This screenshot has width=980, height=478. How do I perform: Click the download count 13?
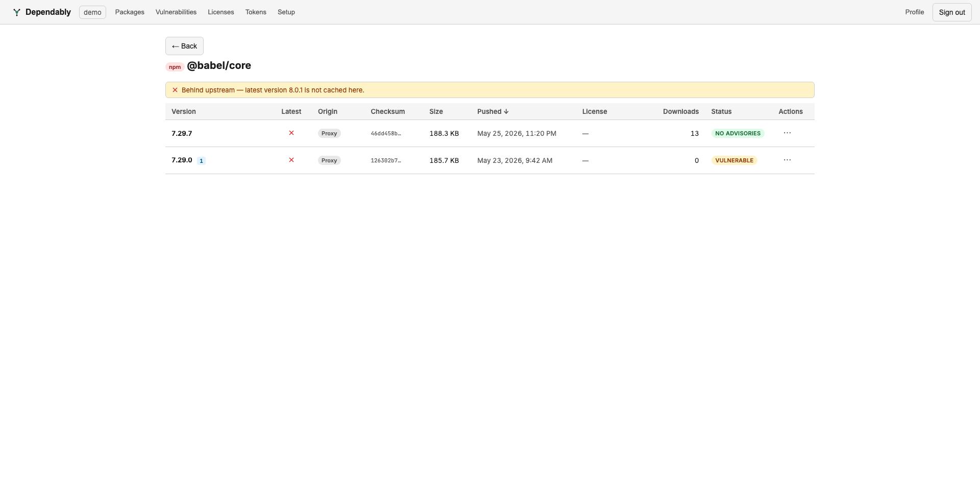click(x=695, y=133)
